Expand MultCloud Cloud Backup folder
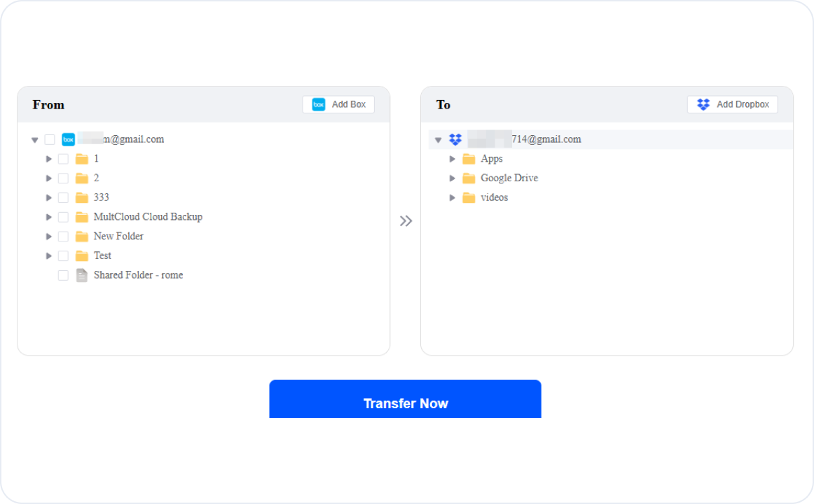The width and height of the screenshot is (814, 504). tap(49, 217)
